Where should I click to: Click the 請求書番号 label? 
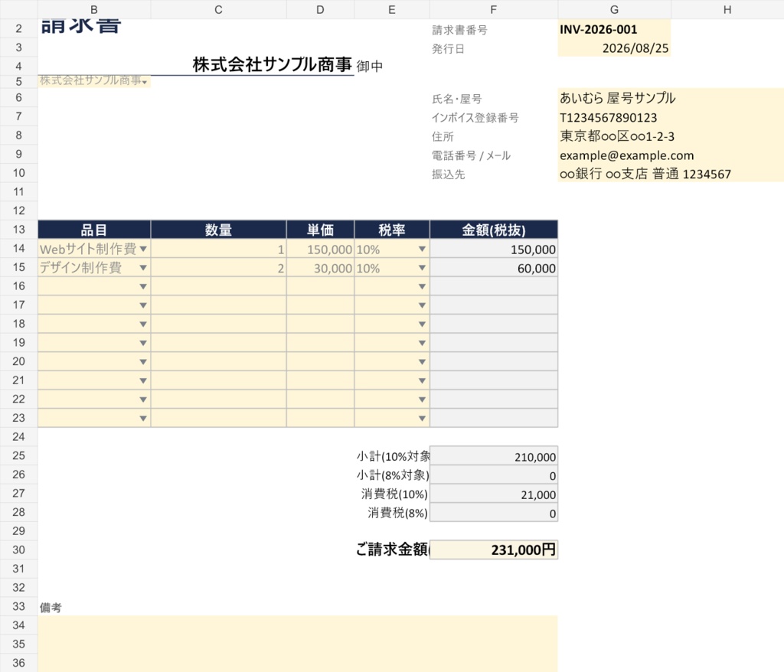pos(459,30)
